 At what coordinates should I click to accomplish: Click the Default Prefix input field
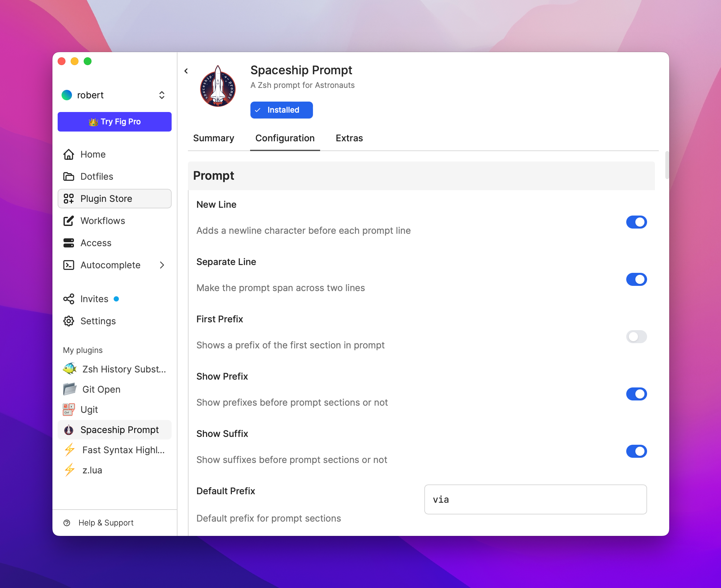point(535,499)
